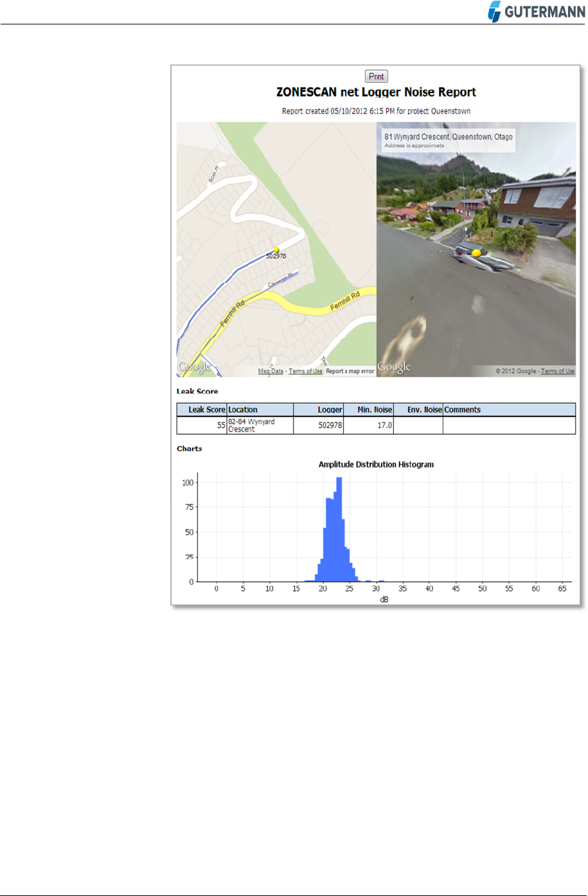Click the tallest histogram bar near 23 dB
Viewport: 588px width, 896px height.
(339, 529)
